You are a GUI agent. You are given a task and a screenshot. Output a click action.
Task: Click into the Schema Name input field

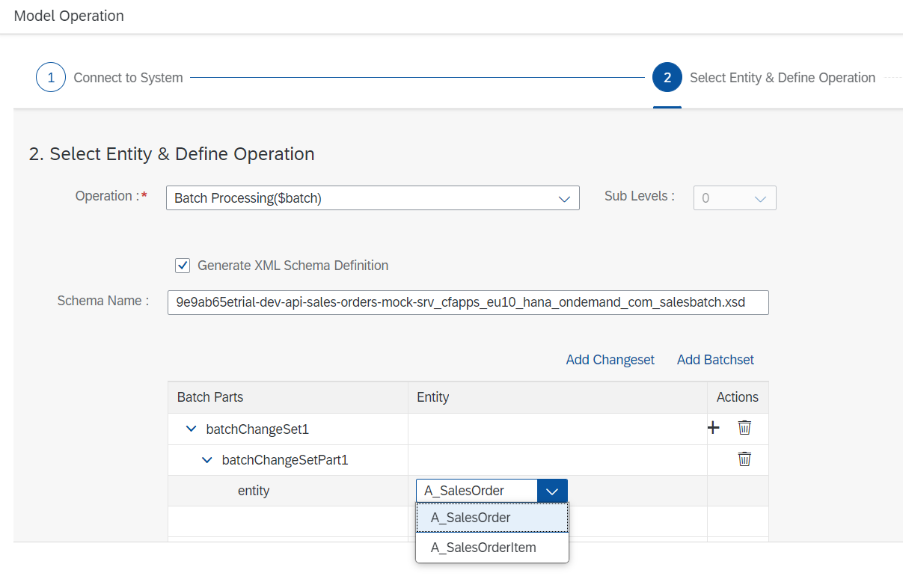468,302
